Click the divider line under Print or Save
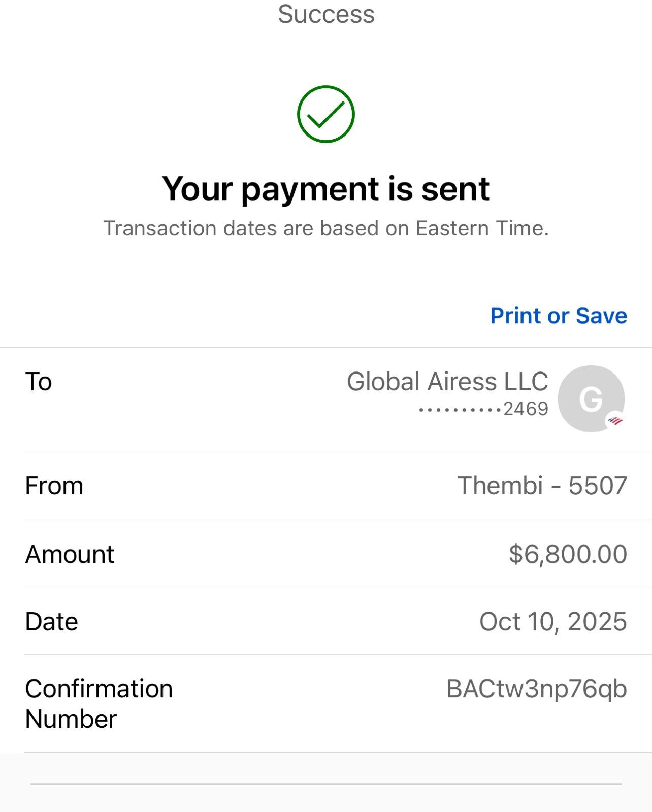Image resolution: width=652 pixels, height=812 pixels. click(325, 348)
